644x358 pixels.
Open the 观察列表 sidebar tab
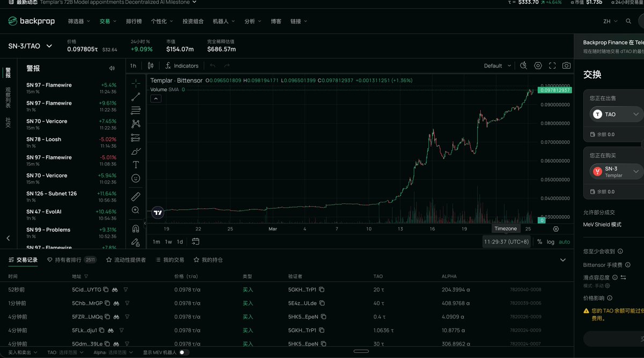click(8, 98)
